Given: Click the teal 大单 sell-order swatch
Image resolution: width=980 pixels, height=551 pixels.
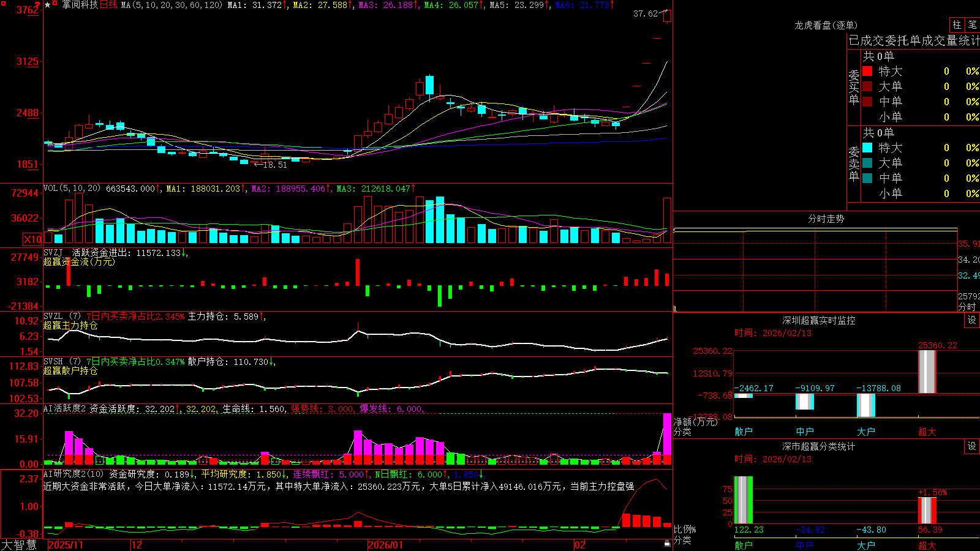Looking at the screenshot, I should coord(867,163).
